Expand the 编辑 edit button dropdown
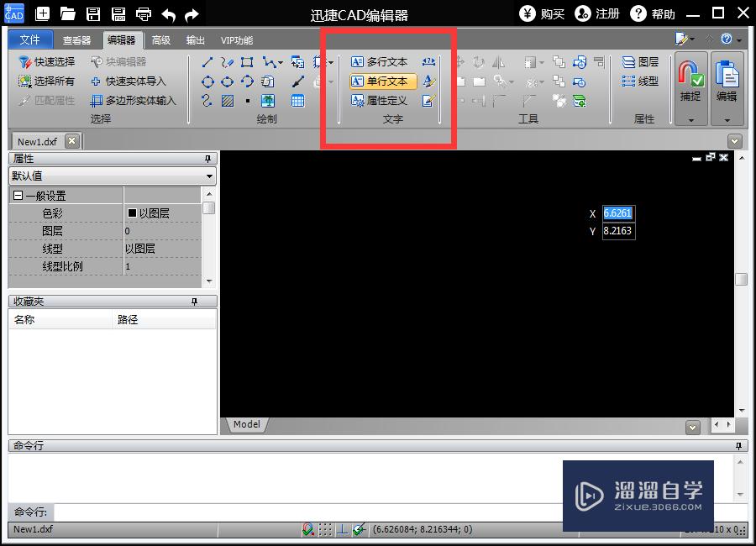The image size is (756, 546). [x=727, y=120]
